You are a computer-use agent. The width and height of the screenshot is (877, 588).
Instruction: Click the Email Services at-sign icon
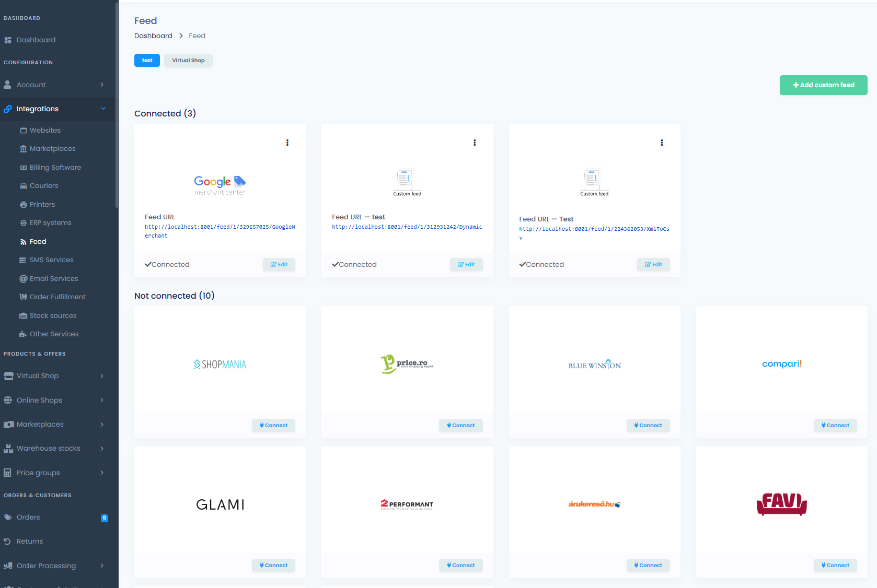tap(23, 279)
